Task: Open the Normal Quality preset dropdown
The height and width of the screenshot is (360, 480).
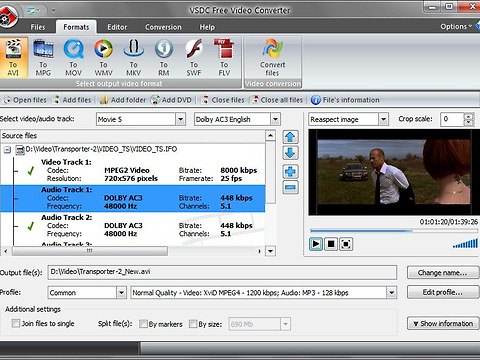Action: 391,293
